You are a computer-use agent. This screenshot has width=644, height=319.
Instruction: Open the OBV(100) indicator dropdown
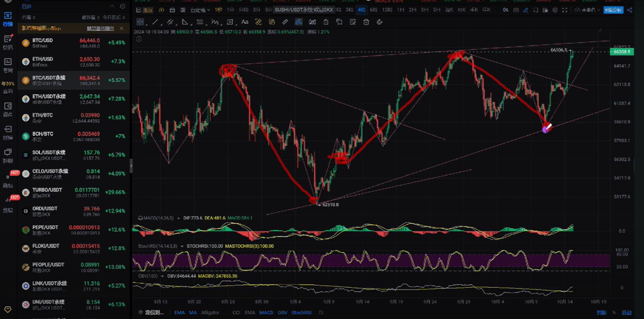[x=162, y=276]
